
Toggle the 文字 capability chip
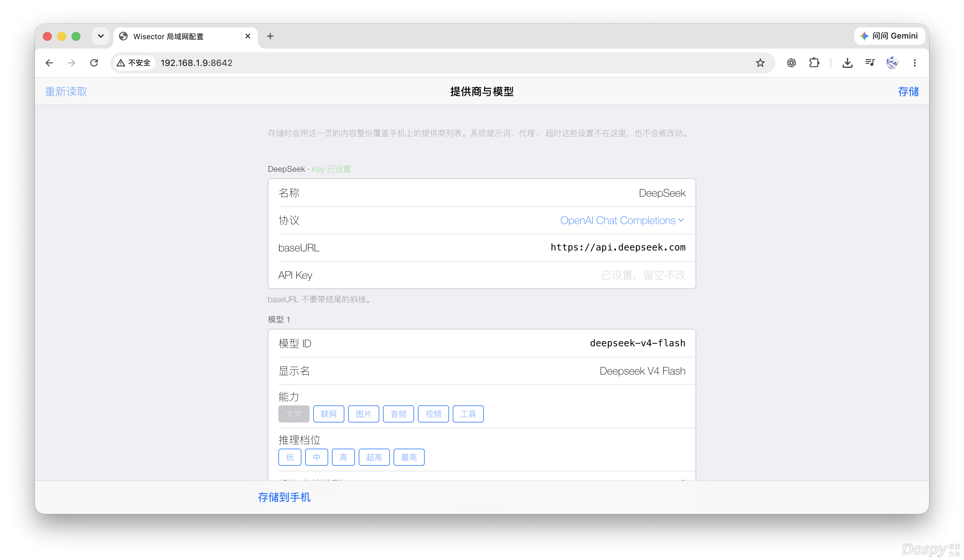293,414
